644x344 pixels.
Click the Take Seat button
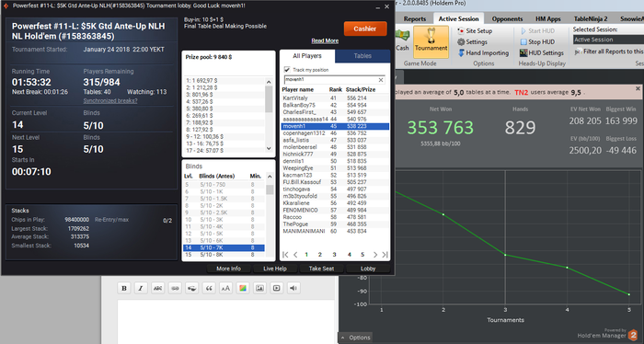coord(322,269)
